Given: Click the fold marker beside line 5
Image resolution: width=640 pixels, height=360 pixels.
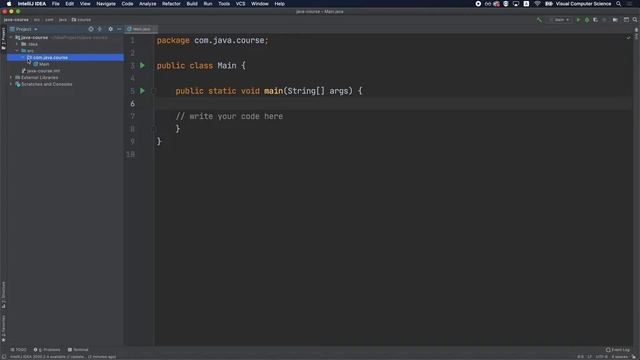Looking at the screenshot, I should [154, 91].
